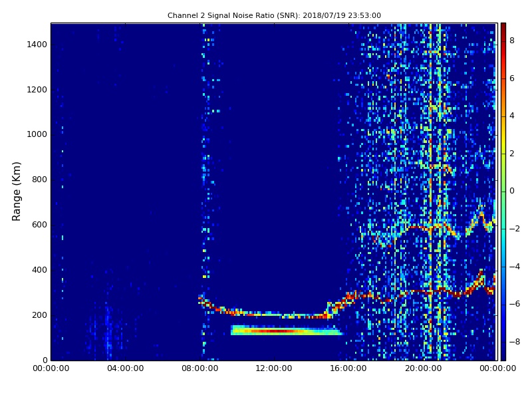Click the y-axis tick label 600

click(39, 225)
